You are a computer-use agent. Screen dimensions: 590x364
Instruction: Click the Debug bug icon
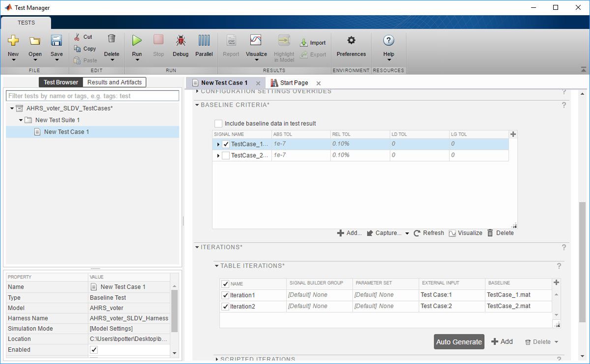pyautogui.click(x=180, y=41)
